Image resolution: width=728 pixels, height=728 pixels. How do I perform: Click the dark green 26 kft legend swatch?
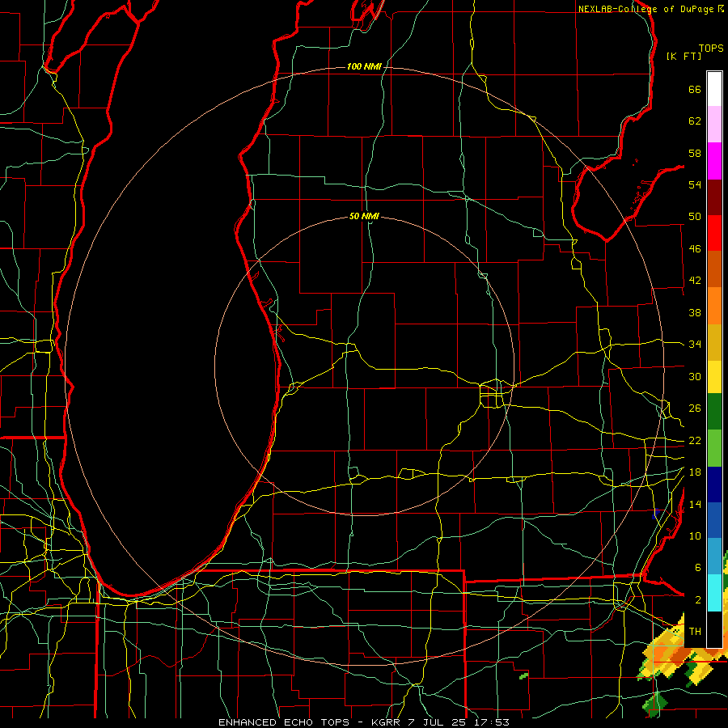[714, 412]
